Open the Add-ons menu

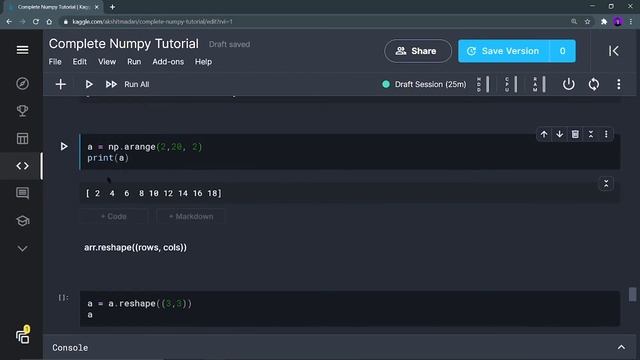(x=168, y=62)
